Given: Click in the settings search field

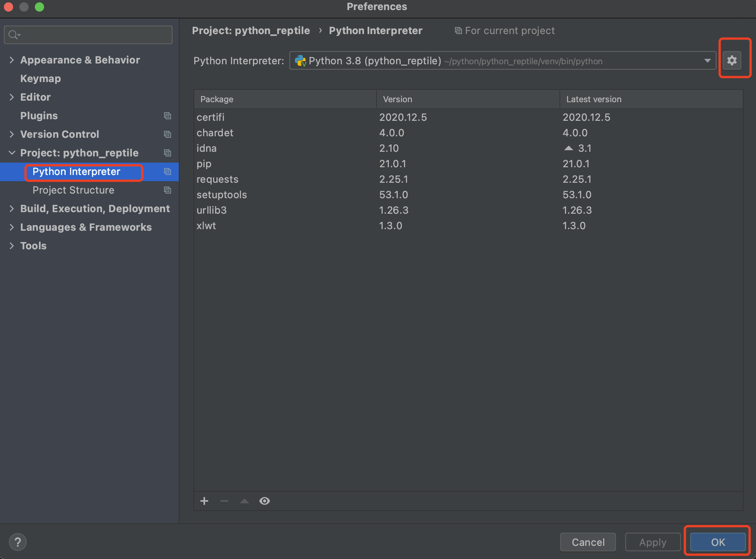Looking at the screenshot, I should (x=88, y=35).
